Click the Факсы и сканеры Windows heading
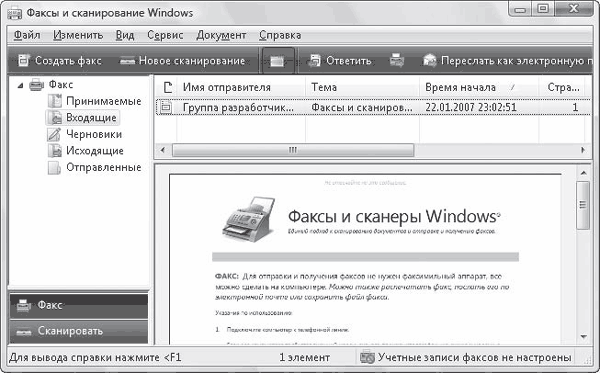This screenshot has width=600, height=373. 394,217
